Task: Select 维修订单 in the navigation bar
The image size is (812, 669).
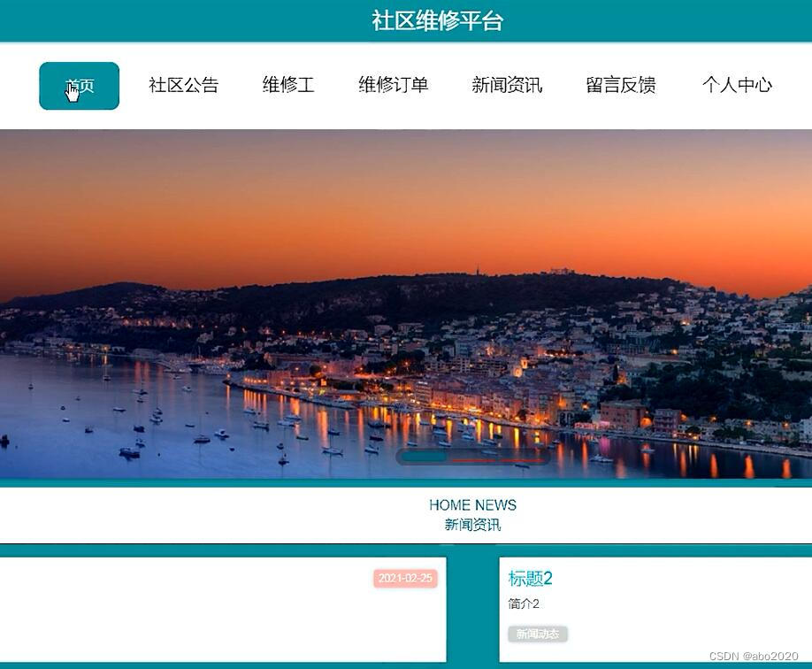Action: click(x=394, y=85)
